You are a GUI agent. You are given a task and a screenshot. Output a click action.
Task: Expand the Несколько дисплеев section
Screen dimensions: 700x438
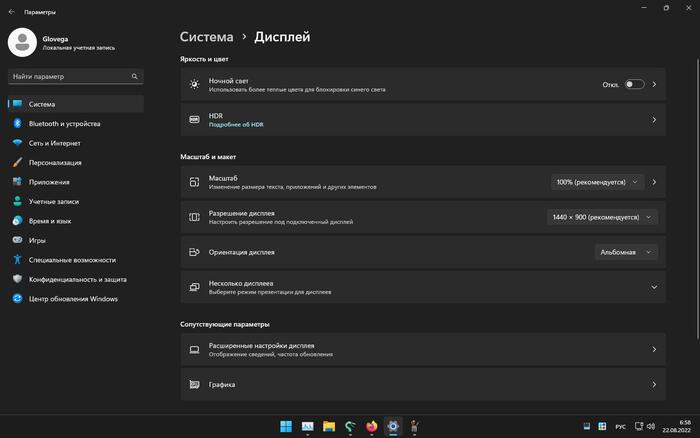pos(654,287)
